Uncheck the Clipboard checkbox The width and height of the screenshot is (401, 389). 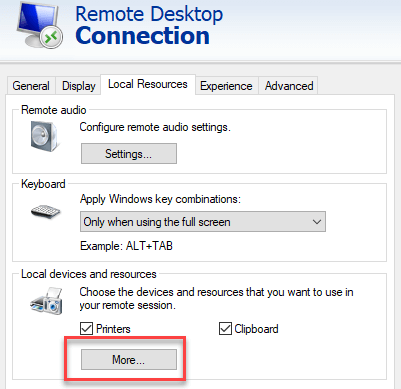point(225,329)
